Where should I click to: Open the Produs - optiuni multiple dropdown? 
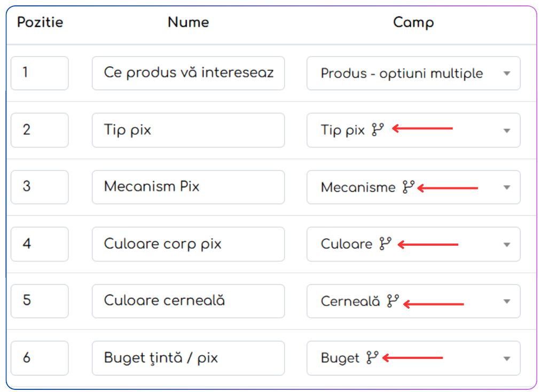coord(507,74)
